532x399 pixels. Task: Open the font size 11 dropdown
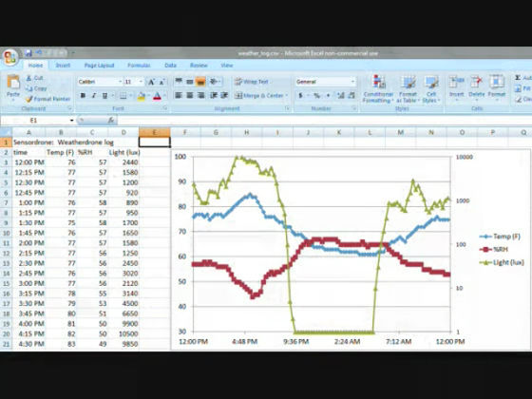click(142, 82)
